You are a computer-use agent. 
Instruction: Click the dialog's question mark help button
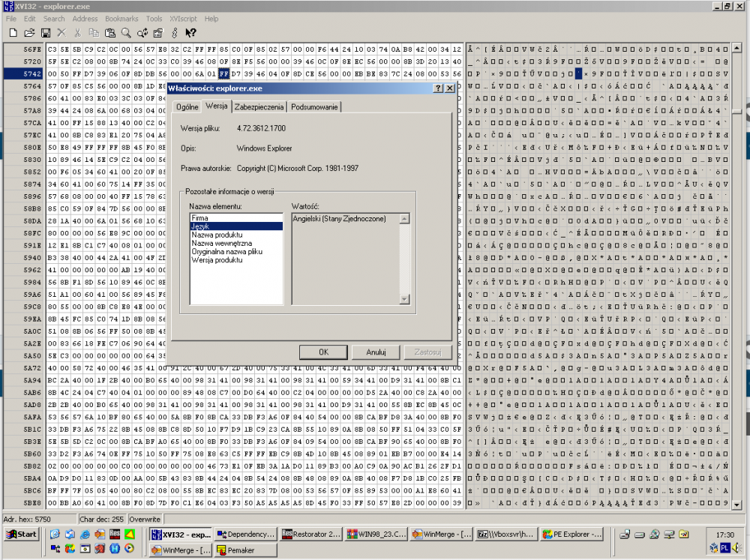coord(438,88)
